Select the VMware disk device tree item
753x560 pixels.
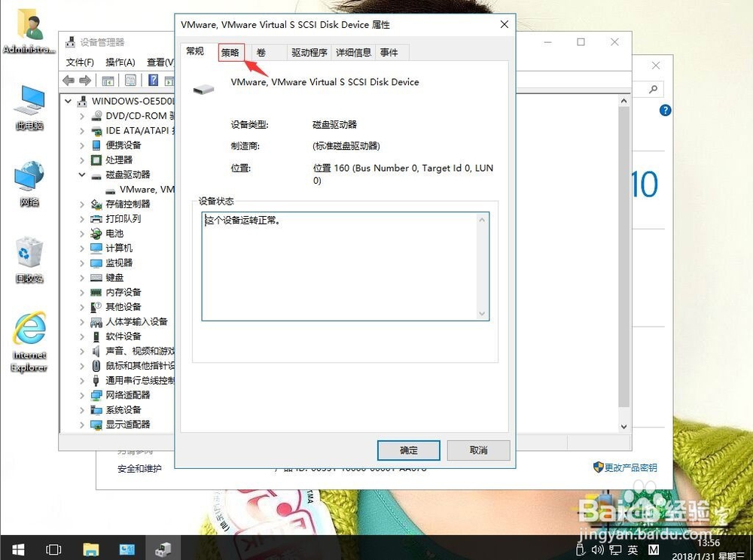[x=147, y=190]
